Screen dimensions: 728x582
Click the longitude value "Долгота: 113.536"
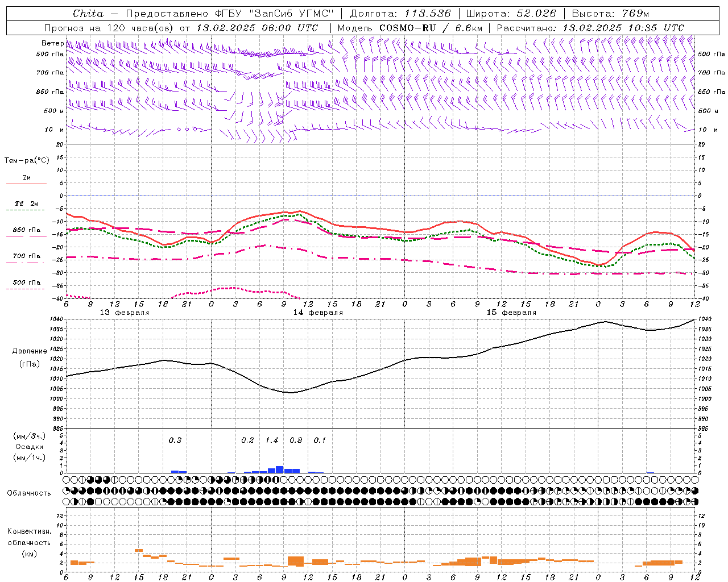pyautogui.click(x=400, y=14)
